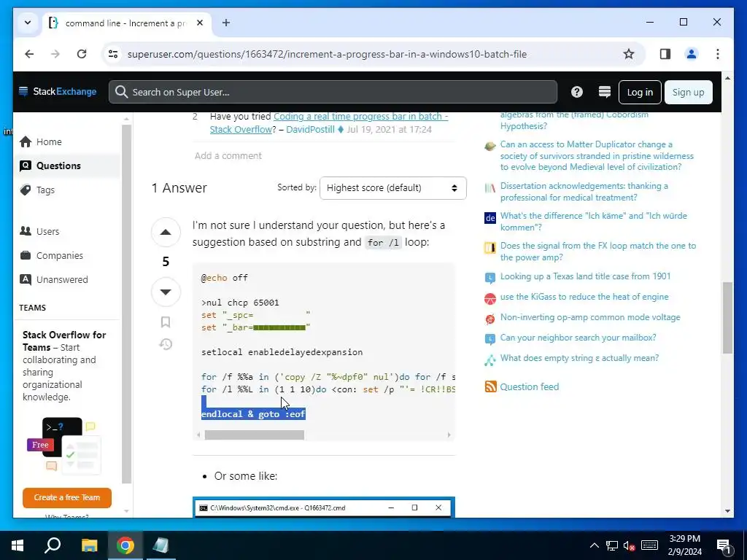Viewport: 747px width, 560px height.
Task: Go back to the previous page
Action: point(29,54)
